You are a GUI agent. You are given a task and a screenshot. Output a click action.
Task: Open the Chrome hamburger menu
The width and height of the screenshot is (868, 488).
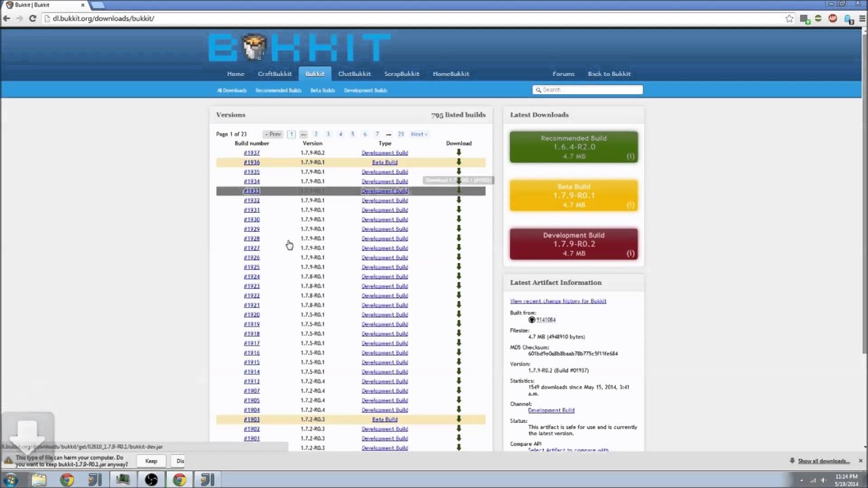(861, 18)
